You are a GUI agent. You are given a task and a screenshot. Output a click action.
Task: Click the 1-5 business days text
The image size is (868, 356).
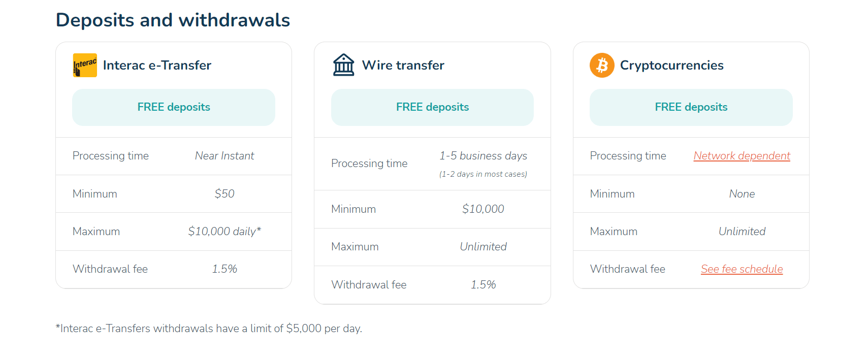pos(483,156)
